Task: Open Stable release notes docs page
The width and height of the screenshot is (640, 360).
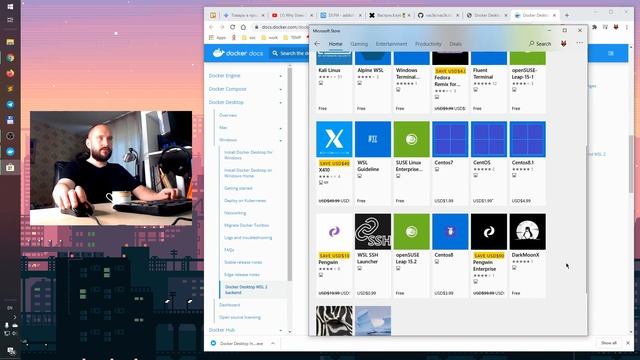Action: [243, 262]
